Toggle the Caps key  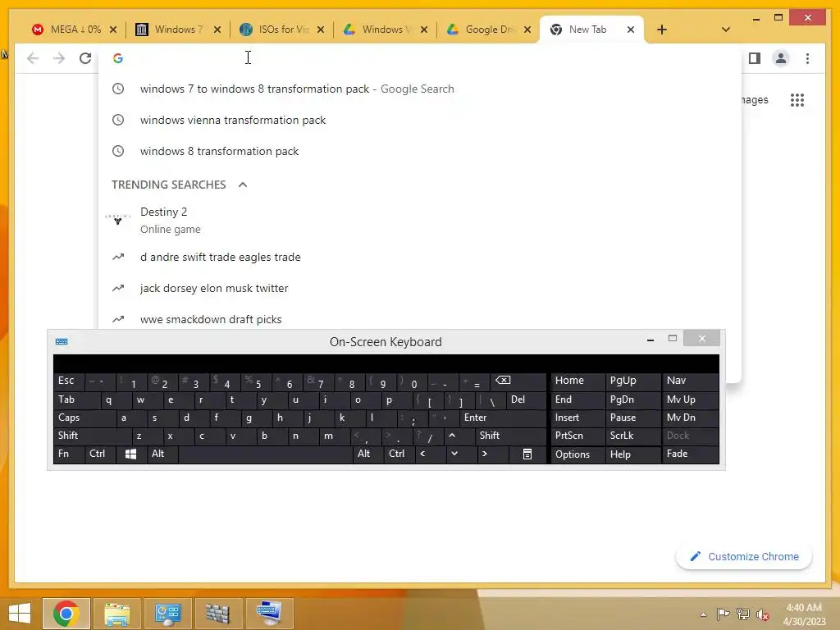point(84,418)
